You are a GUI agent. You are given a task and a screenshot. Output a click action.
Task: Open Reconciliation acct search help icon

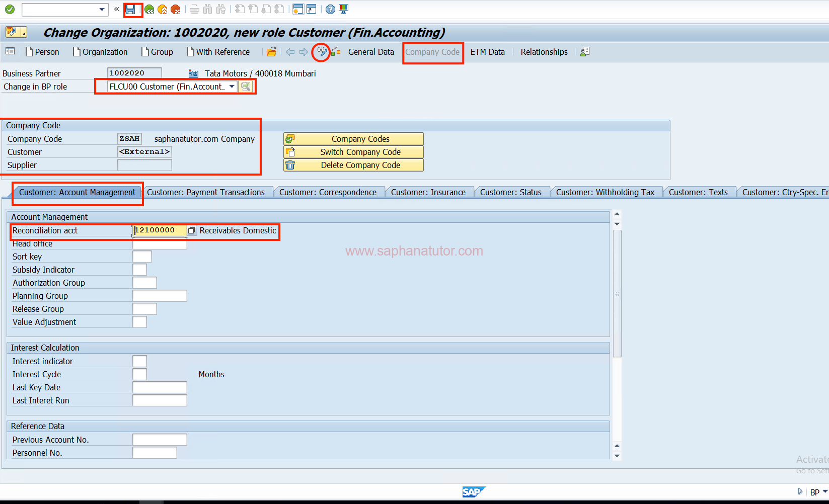tap(192, 230)
